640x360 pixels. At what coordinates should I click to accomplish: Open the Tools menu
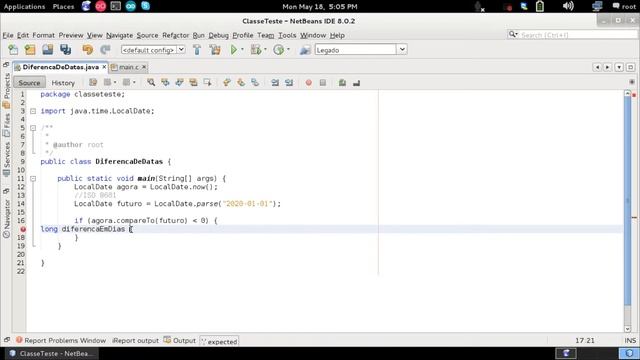pyautogui.click(x=287, y=36)
